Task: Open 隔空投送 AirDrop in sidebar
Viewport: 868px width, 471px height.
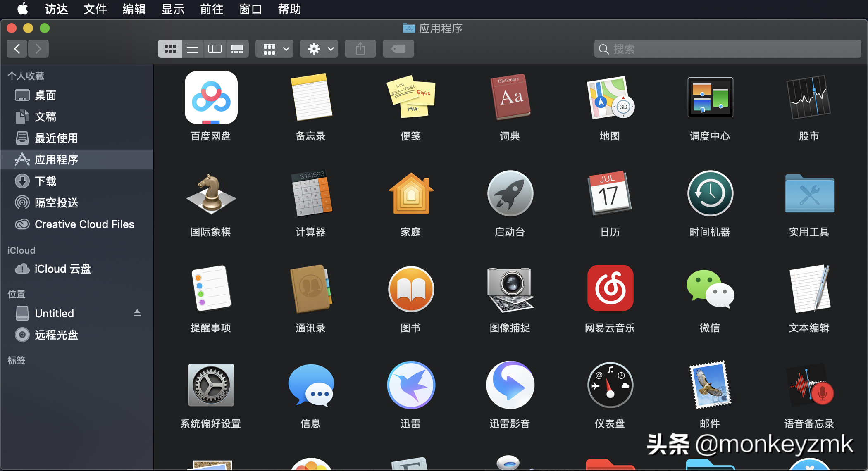Action: (77, 203)
